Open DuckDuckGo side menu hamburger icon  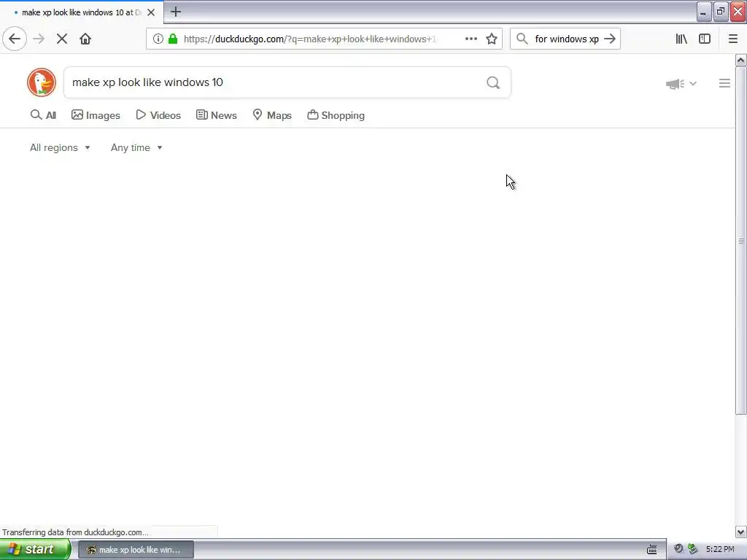pyautogui.click(x=724, y=83)
